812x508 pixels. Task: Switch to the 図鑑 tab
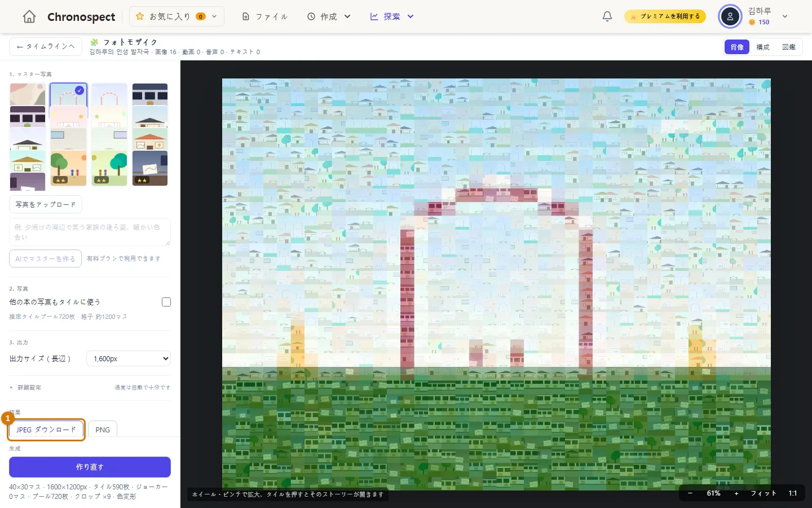(x=789, y=47)
